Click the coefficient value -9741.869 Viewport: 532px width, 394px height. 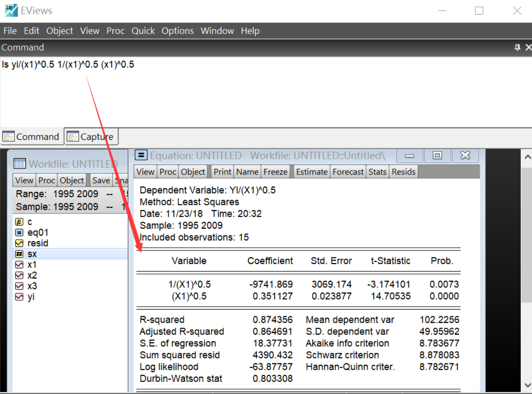271,284
